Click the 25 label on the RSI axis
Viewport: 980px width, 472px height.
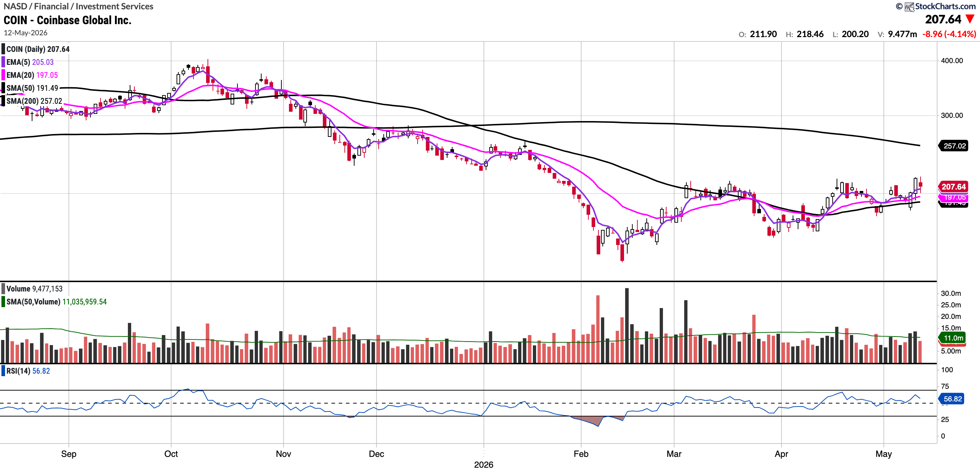pos(945,419)
